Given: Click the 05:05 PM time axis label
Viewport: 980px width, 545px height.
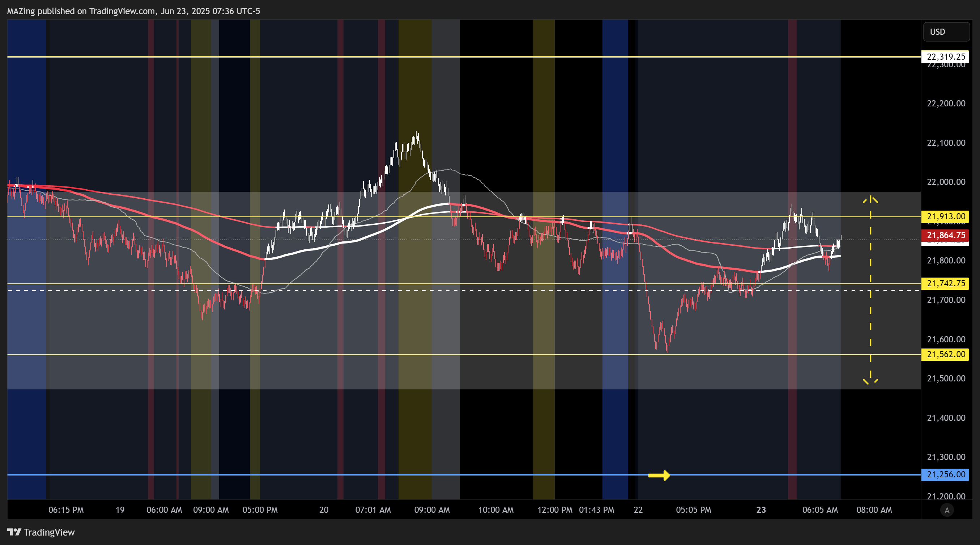Looking at the screenshot, I should [x=694, y=510].
